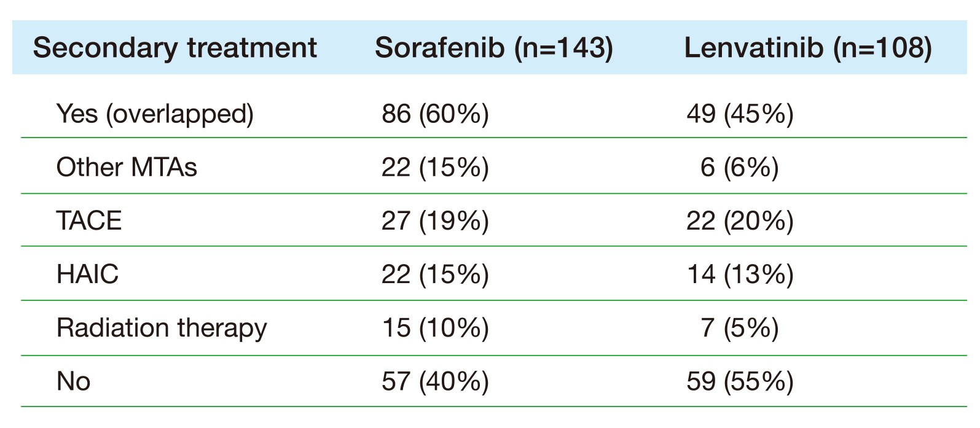This screenshot has height=428, width=980.
Task: Click Sorafenib Other MTAs value 22 (15%)
Action: [x=435, y=167]
